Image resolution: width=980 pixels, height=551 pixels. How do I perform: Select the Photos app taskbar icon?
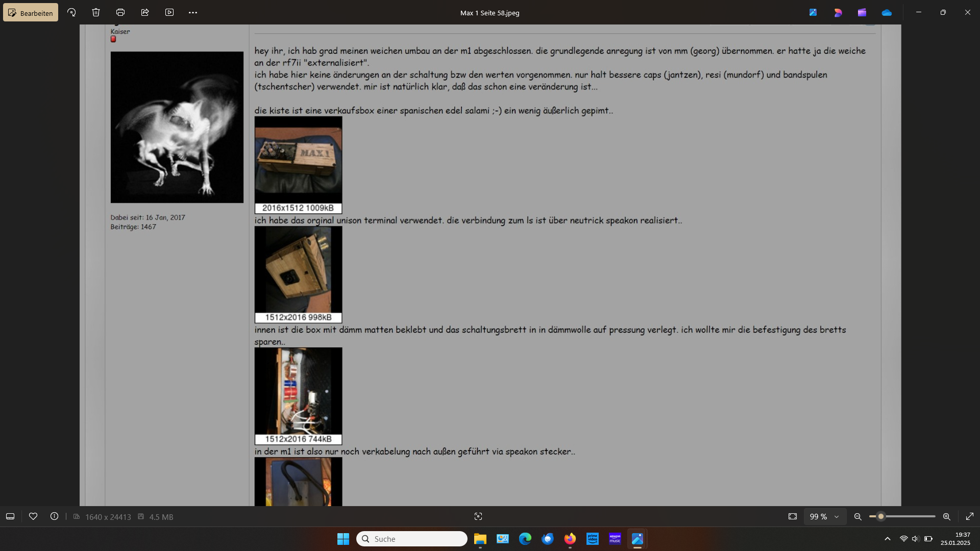[638, 539]
